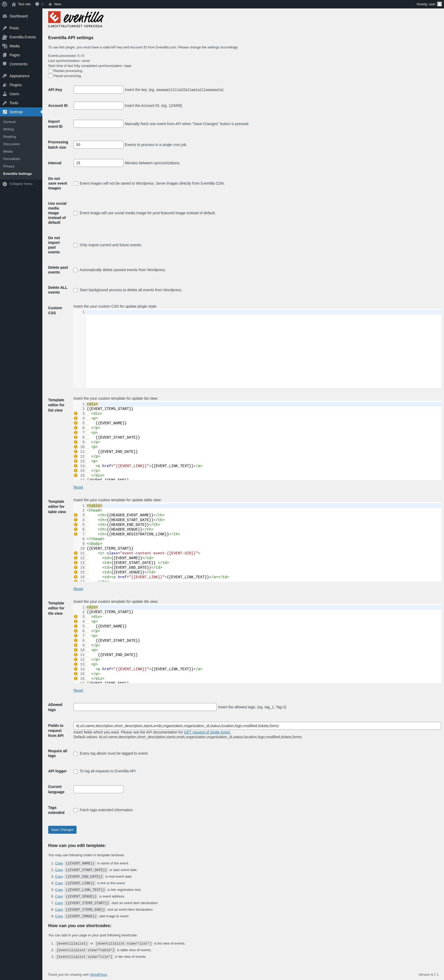The height and width of the screenshot is (980, 444).
Task: Enable the API logger checkbox
Action: pyautogui.click(x=75, y=772)
